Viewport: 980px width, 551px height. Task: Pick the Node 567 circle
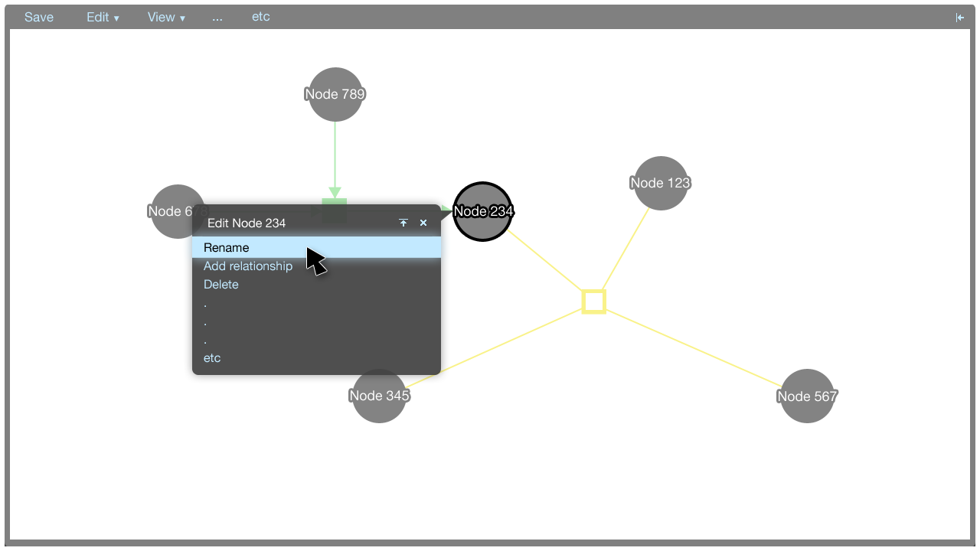tap(807, 396)
